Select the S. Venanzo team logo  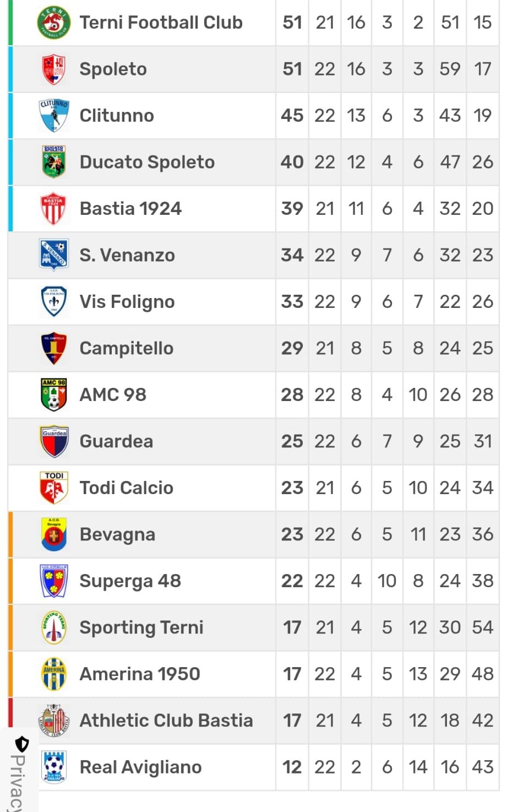[x=54, y=255]
